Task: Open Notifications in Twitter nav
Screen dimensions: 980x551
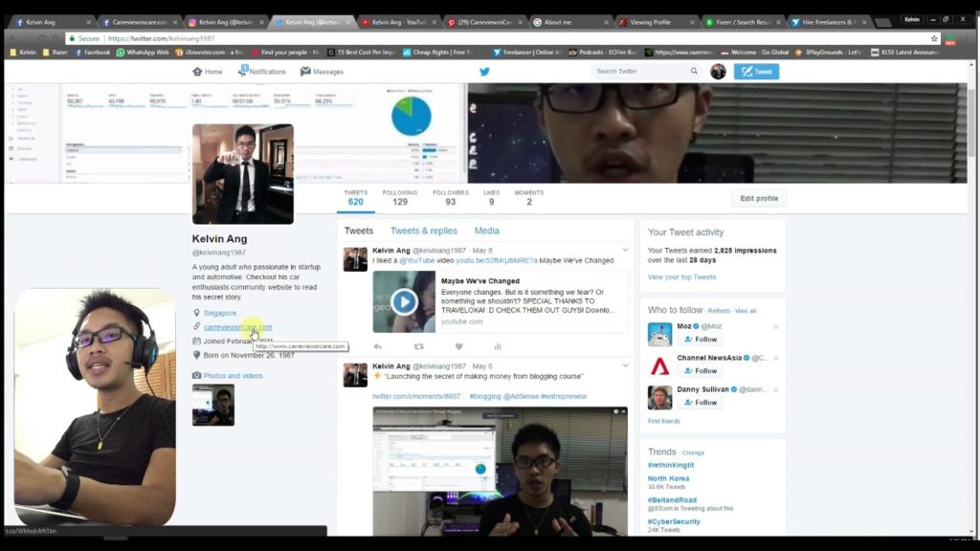Action: click(x=262, y=71)
